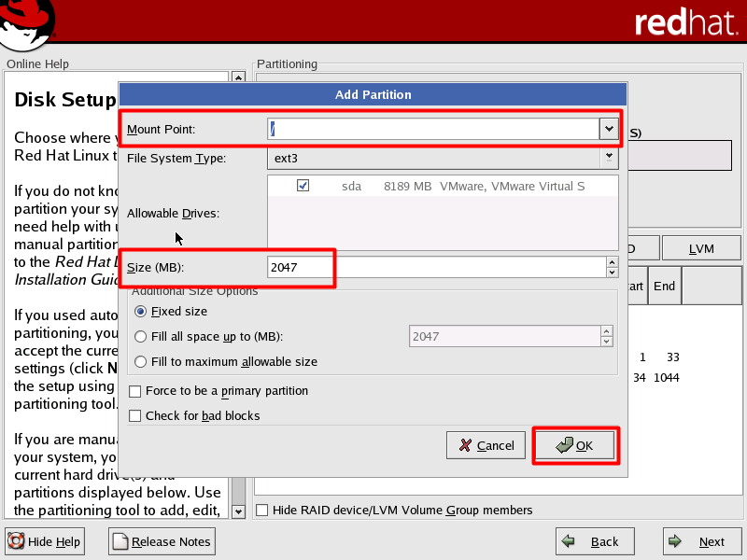Screen dimensions: 747x560
Task: Open the Mount Point dropdown arrow
Action: click(x=609, y=129)
